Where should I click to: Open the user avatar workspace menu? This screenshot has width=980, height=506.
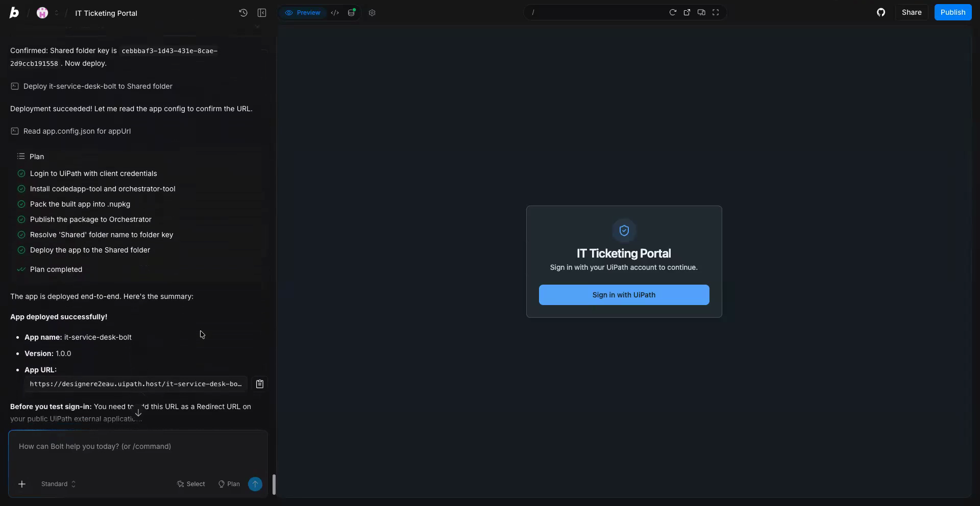coord(42,13)
